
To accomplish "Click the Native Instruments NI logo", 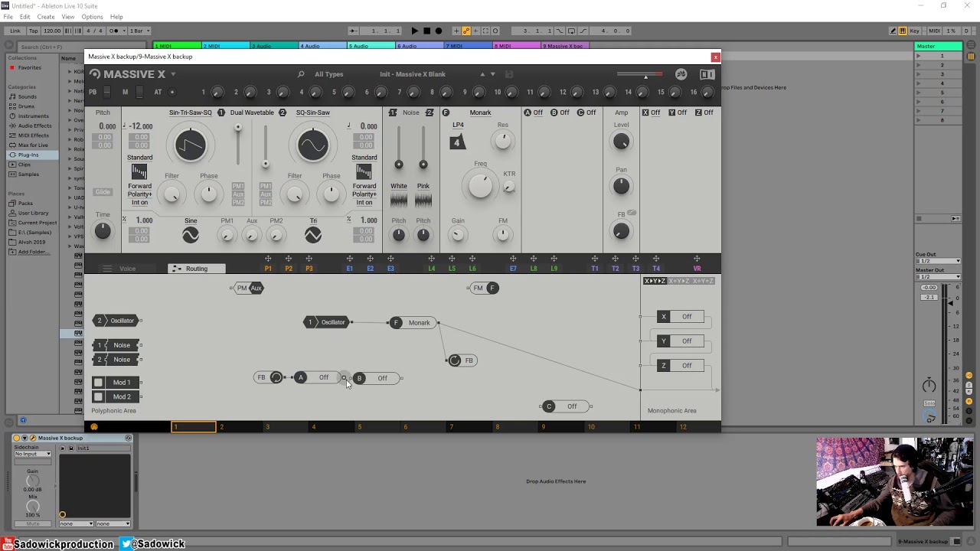I will 707,74.
